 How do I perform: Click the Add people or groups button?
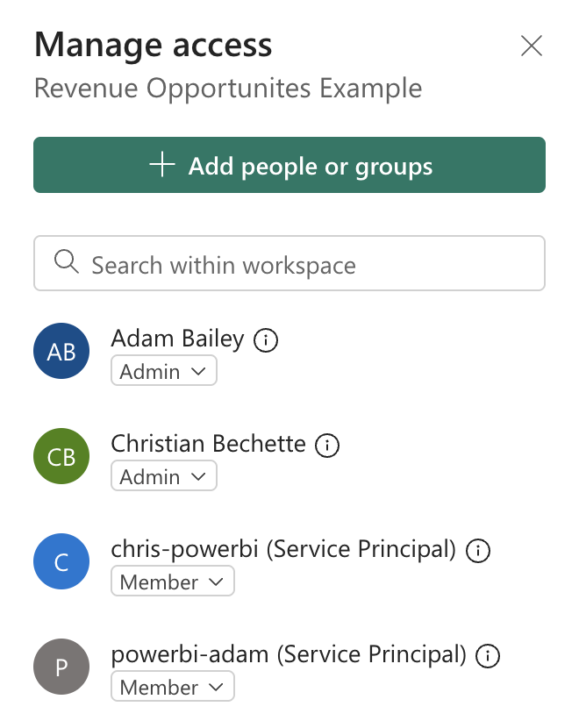pyautogui.click(x=289, y=164)
